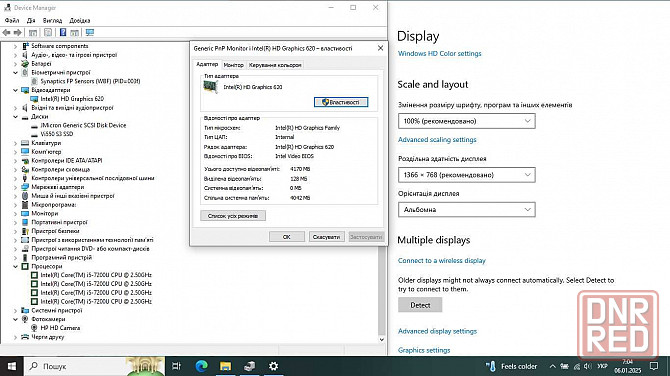Click the Back arrow in Device Manager toolbar
Image resolution: width=670 pixels, height=376 pixels.
(6, 32)
